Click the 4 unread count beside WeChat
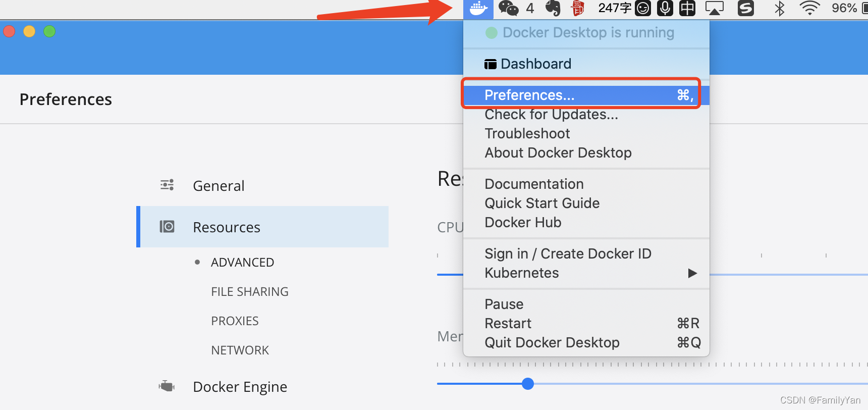Screen dimensions: 868x410 pos(530,8)
